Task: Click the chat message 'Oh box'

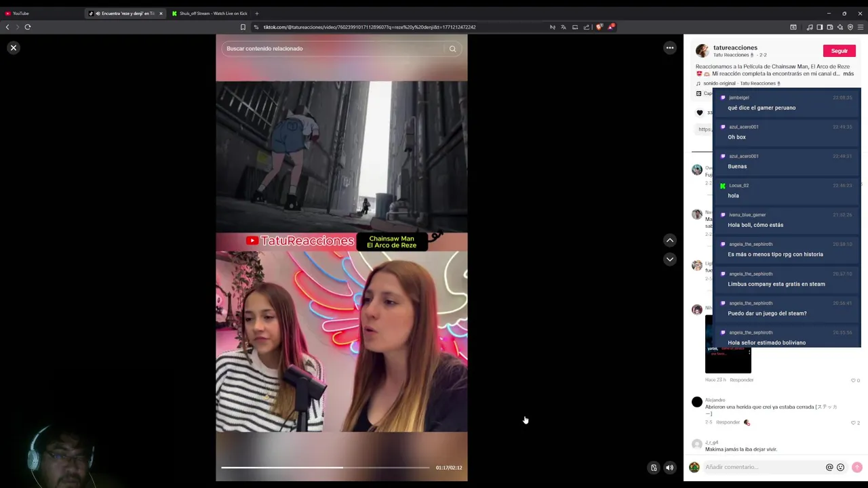Action: [736, 137]
